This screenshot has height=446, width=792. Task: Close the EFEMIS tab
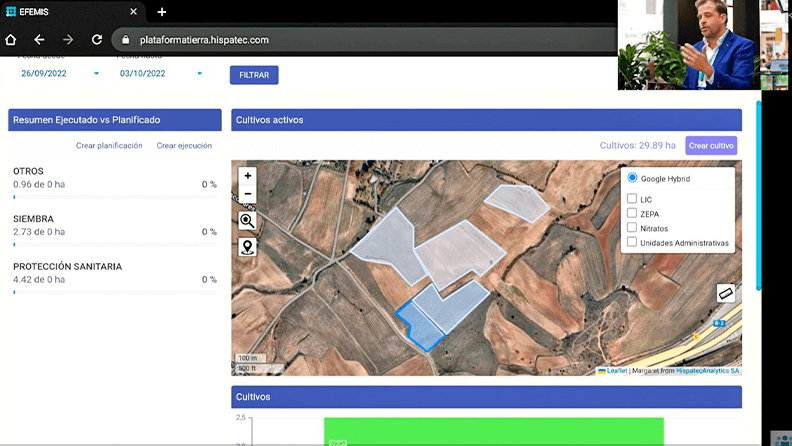[133, 12]
